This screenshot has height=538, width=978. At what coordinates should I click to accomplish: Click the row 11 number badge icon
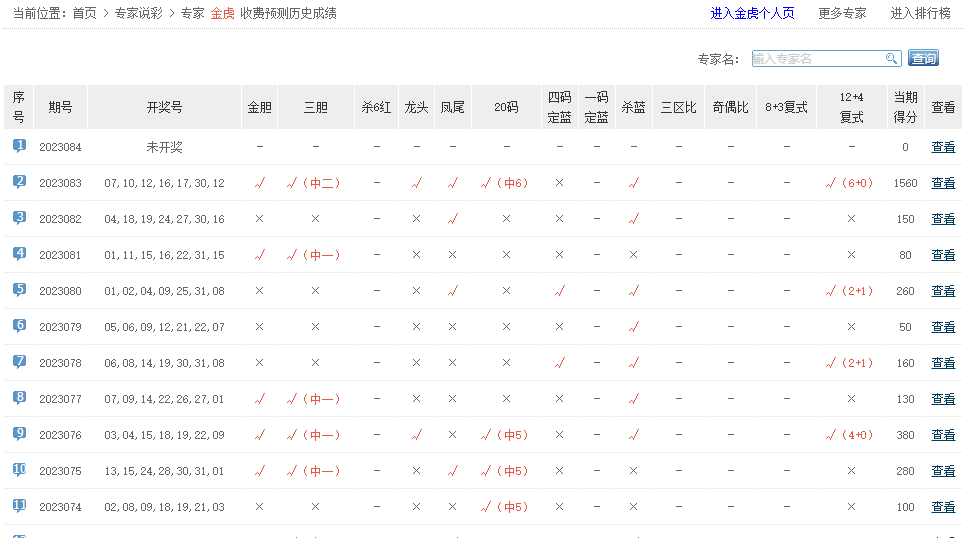coord(19,506)
